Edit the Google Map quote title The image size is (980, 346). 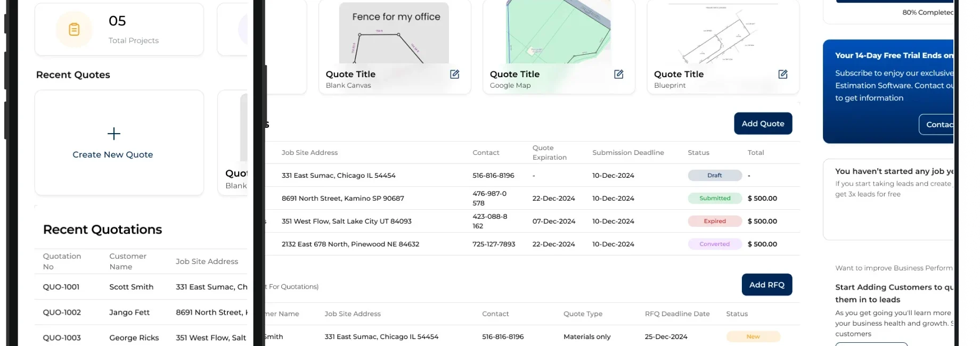(x=618, y=75)
